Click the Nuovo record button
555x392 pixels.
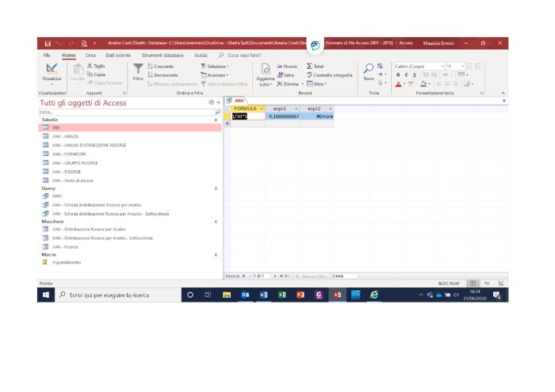[288, 67]
